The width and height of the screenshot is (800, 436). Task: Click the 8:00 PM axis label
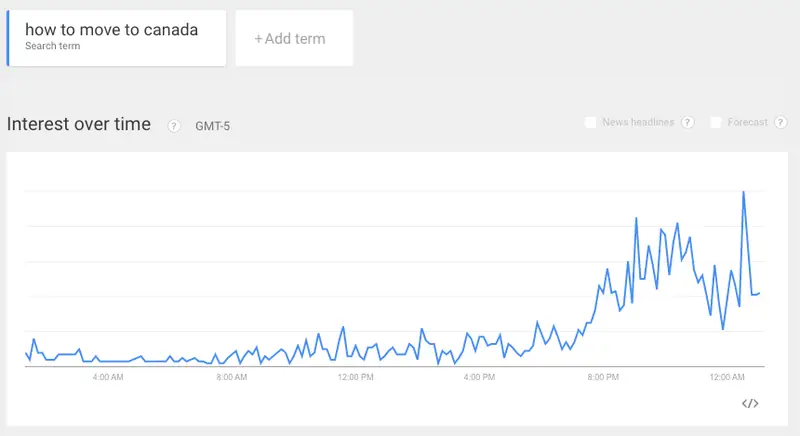coord(603,377)
